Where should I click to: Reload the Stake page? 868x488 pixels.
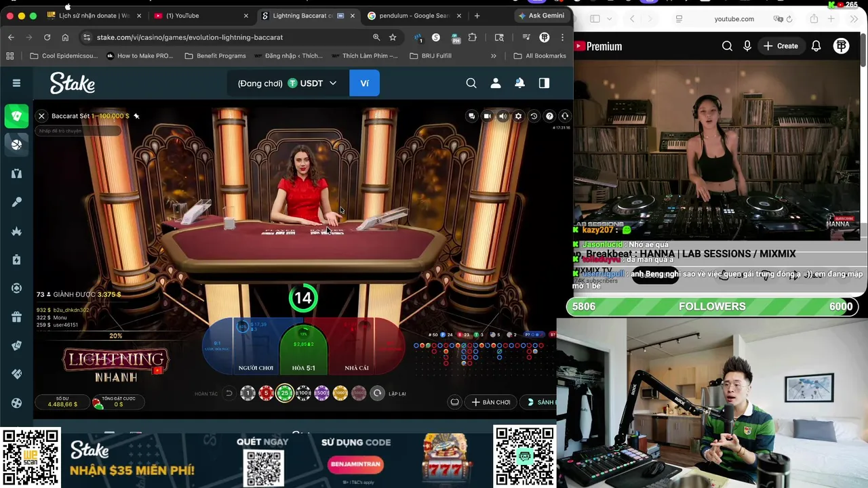click(47, 37)
